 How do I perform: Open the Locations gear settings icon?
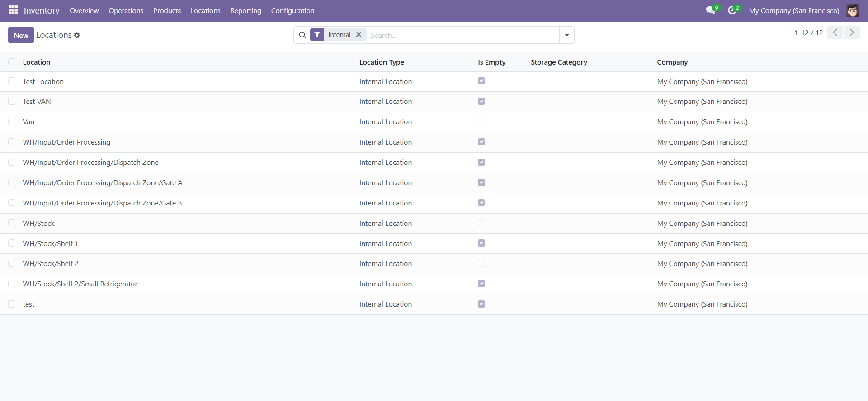pyautogui.click(x=77, y=35)
